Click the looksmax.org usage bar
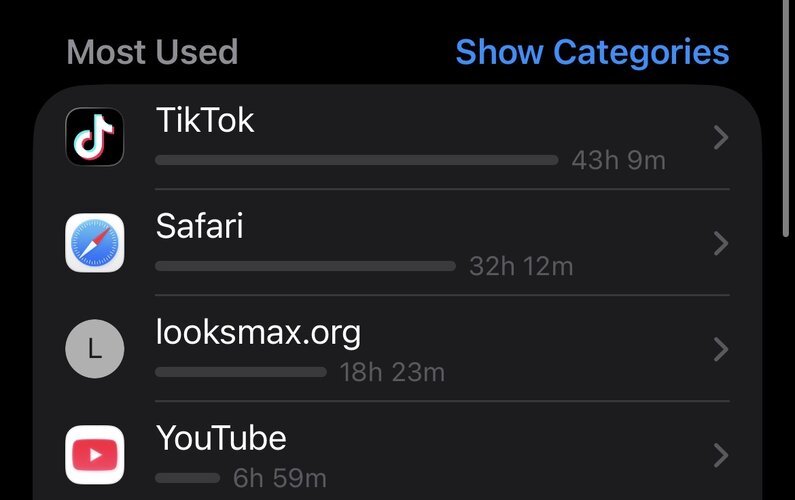 tap(241, 372)
